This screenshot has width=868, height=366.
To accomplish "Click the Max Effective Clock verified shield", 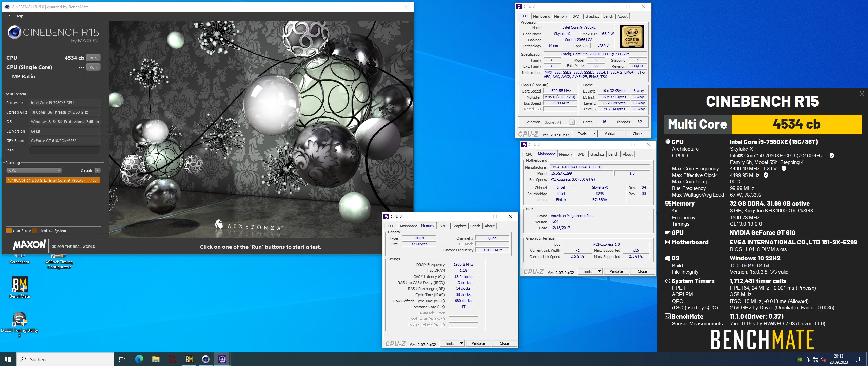I will tap(766, 175).
